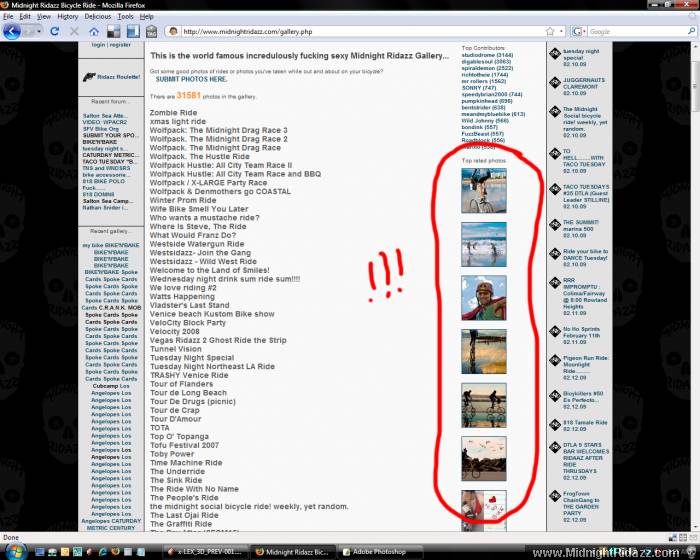Click the login link
Image resolution: width=700 pixels, height=560 pixels.
pos(98,45)
